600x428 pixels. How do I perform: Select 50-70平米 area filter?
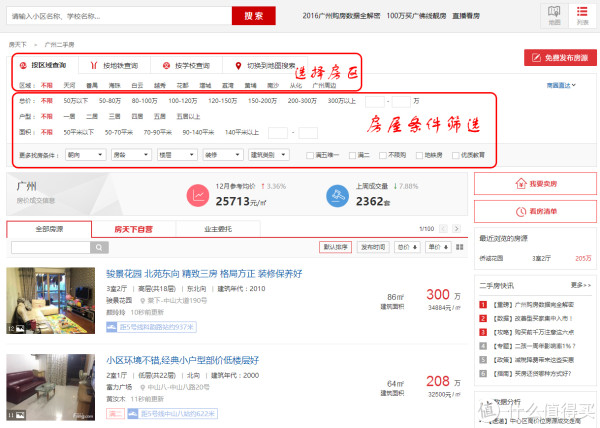pos(119,132)
